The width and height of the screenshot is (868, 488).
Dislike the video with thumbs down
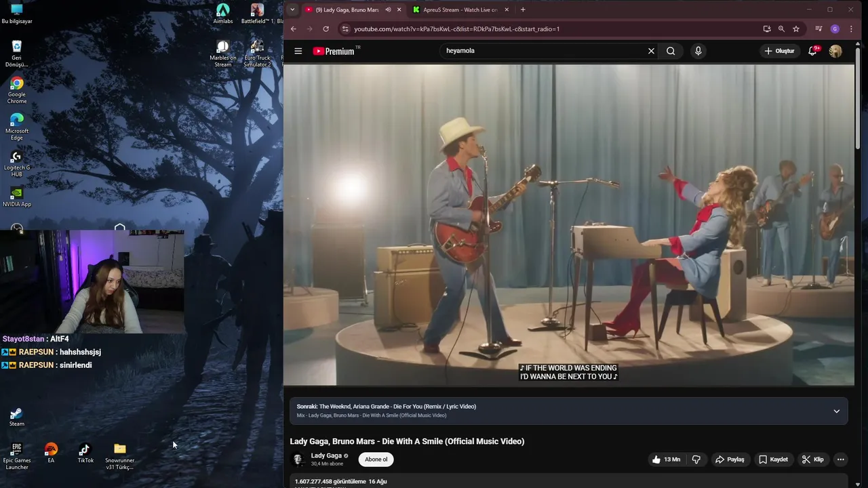point(696,460)
